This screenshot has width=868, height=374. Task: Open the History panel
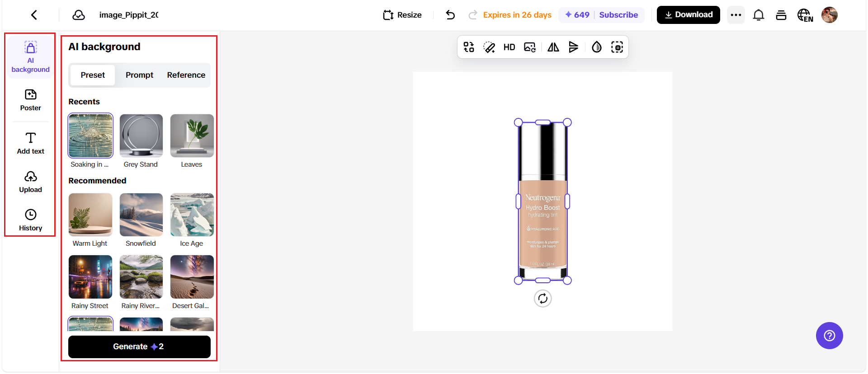tap(31, 220)
